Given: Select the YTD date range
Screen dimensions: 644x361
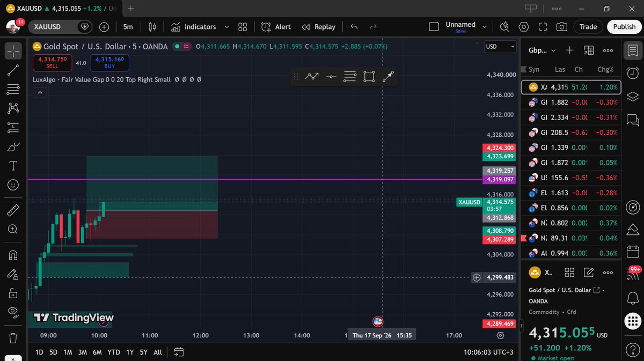Looking at the screenshot, I should coord(113,352).
